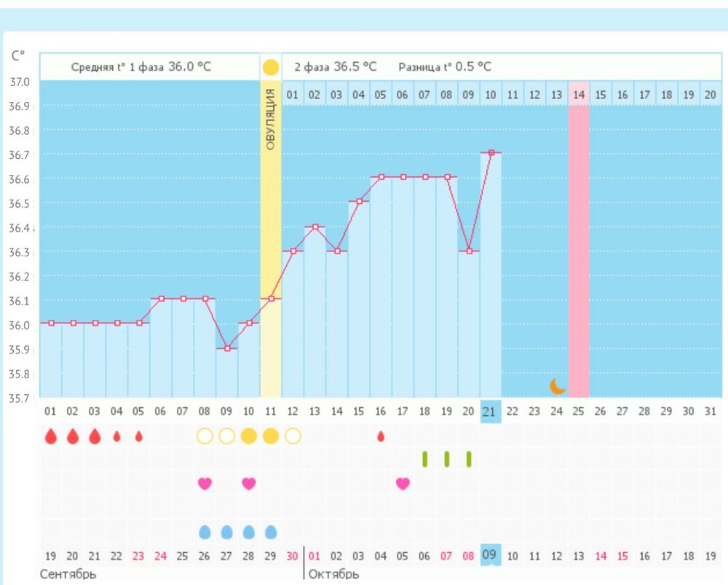This screenshot has width=728, height=585.
Task: Click the 36.0 data point on cycle day 01
Action: 51,323
